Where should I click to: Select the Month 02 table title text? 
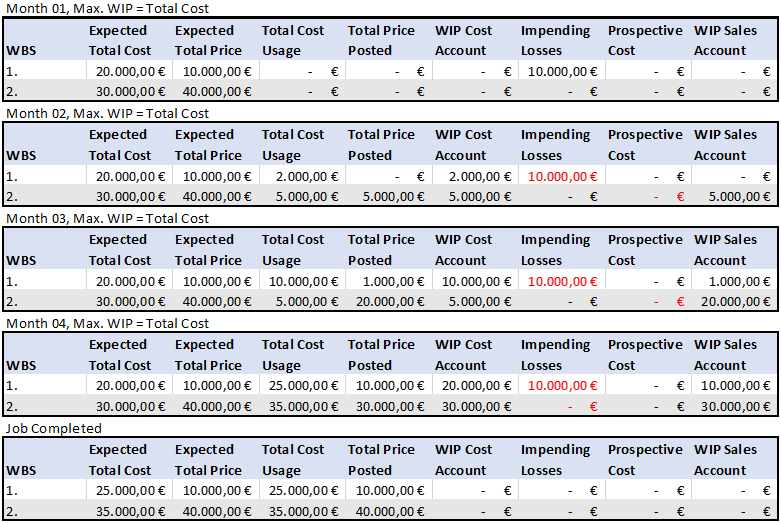(107, 114)
